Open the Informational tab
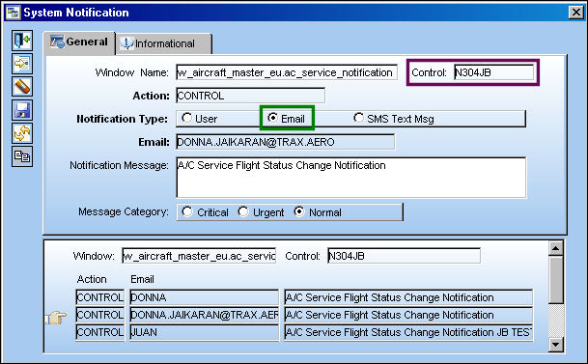Image resolution: width=588 pixels, height=364 pixels. click(164, 43)
